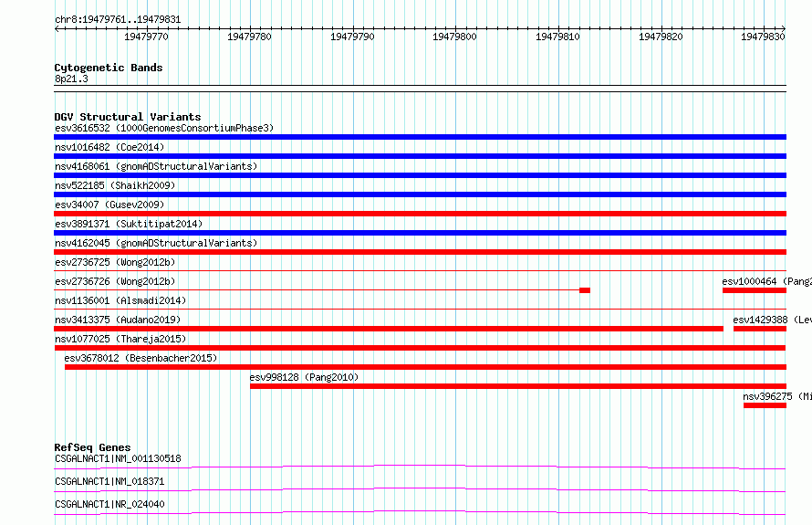Click blue bar under nsv1016482 Coe2014
This screenshot has height=525, width=812.
tap(420, 156)
